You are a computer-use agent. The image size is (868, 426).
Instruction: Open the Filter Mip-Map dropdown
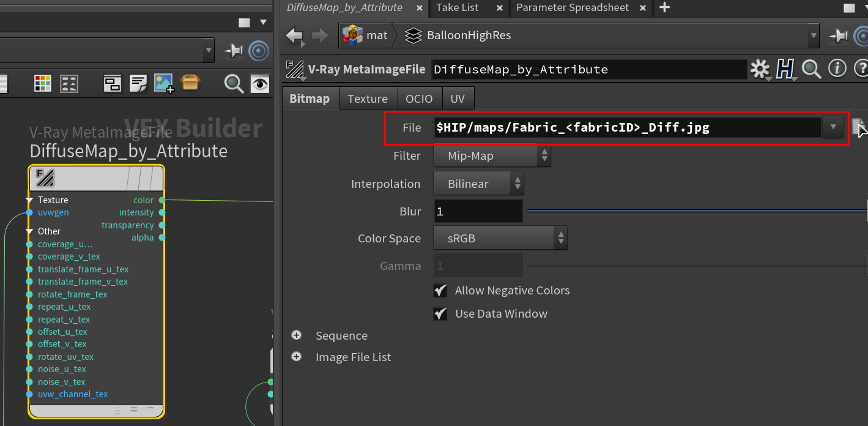coord(491,156)
